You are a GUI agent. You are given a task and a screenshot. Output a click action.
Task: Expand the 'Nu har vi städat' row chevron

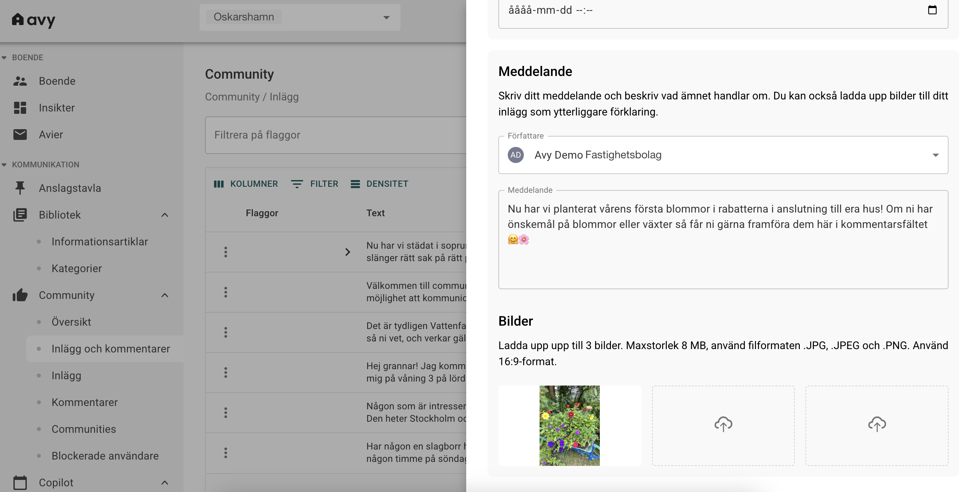(347, 252)
